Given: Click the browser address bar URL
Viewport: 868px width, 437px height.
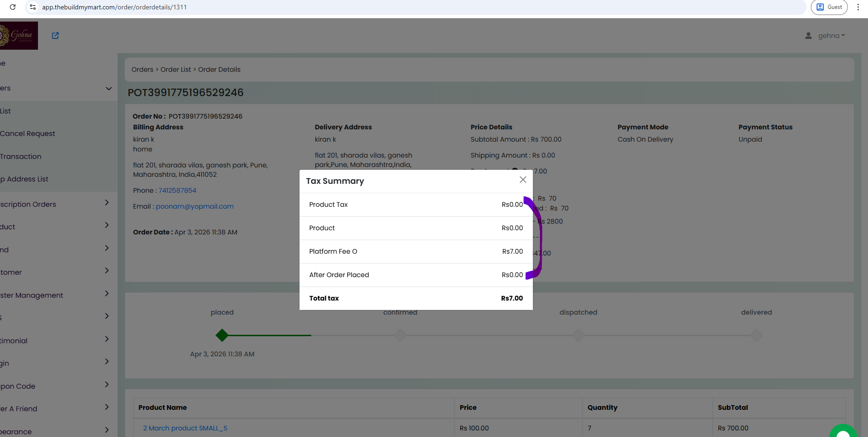Looking at the screenshot, I should [114, 7].
